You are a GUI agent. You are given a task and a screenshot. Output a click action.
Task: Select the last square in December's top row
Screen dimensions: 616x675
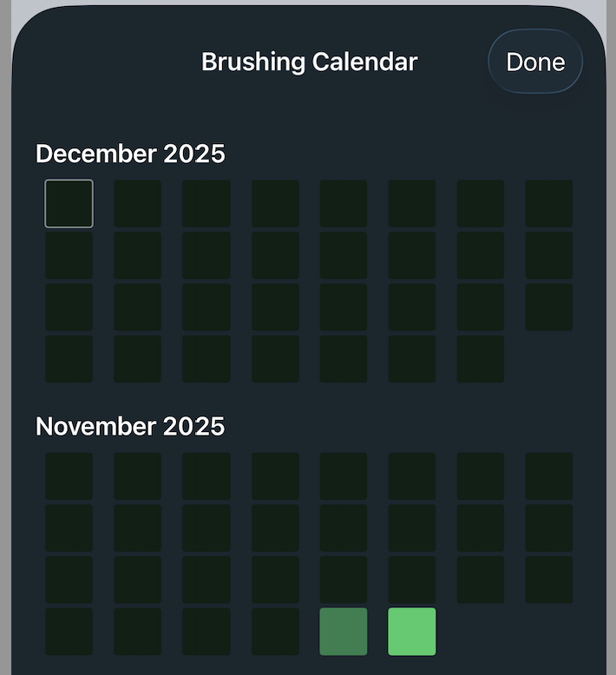click(x=548, y=204)
